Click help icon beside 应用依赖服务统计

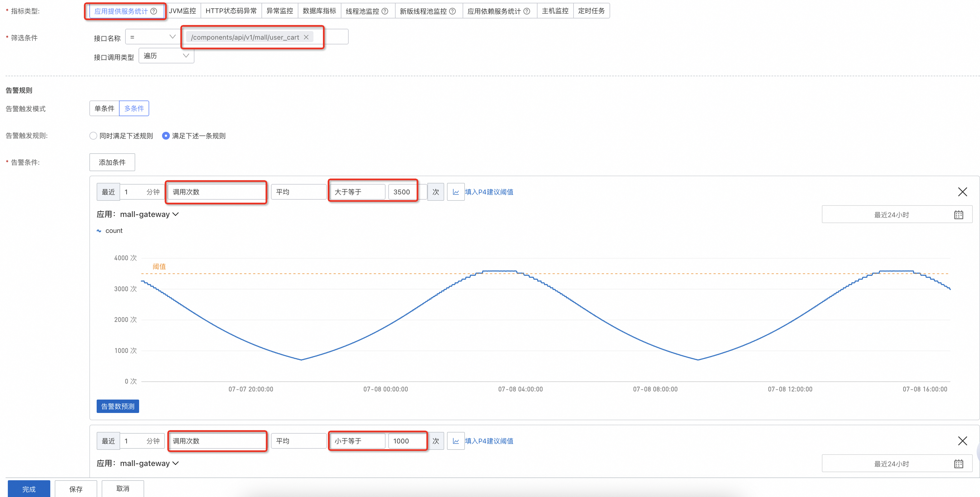(x=527, y=11)
